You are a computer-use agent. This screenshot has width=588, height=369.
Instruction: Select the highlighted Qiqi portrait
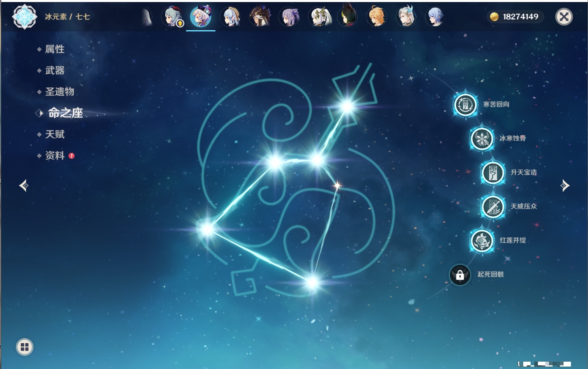[x=201, y=17]
